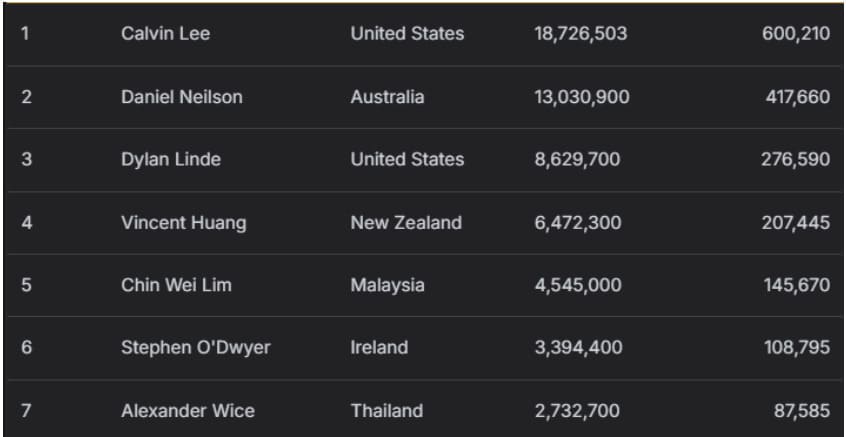The width and height of the screenshot is (846, 437).
Task: Select the Ireland country cell
Action: click(x=379, y=348)
